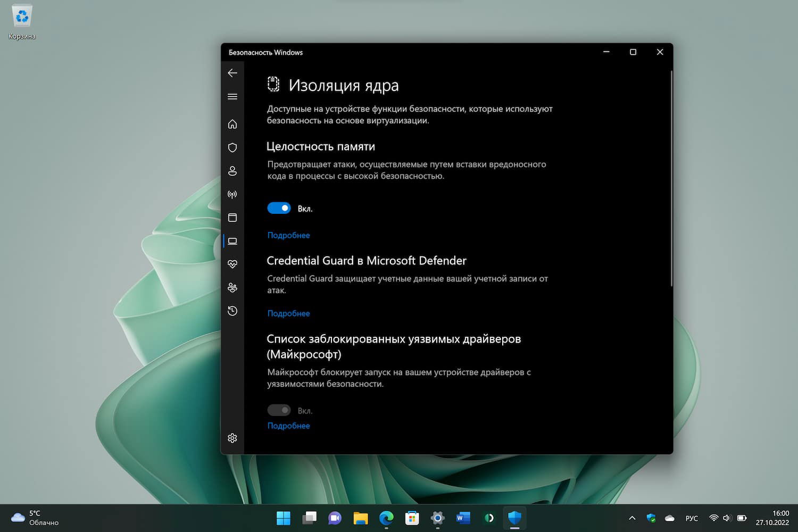Open the volume speaker tray icon

pos(727,518)
